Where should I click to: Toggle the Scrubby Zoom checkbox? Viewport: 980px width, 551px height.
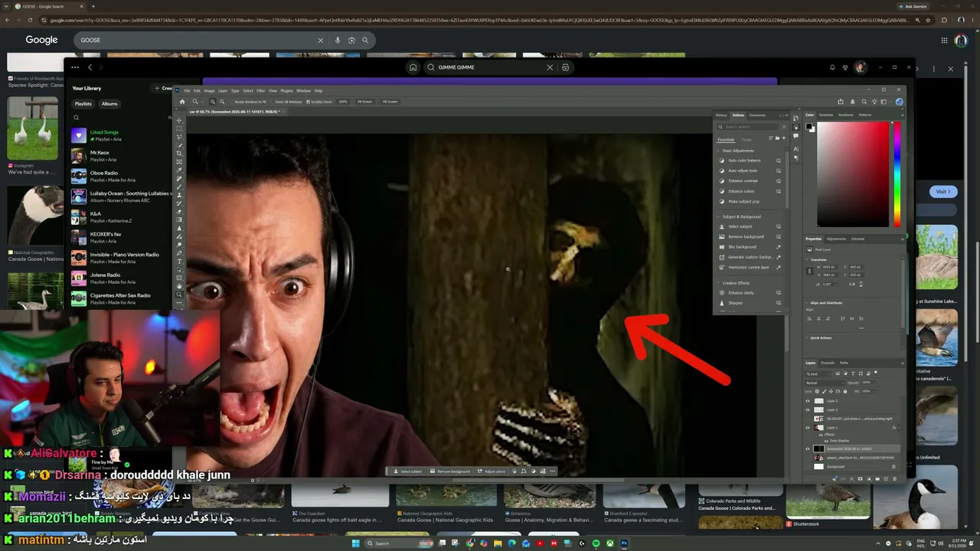click(308, 102)
